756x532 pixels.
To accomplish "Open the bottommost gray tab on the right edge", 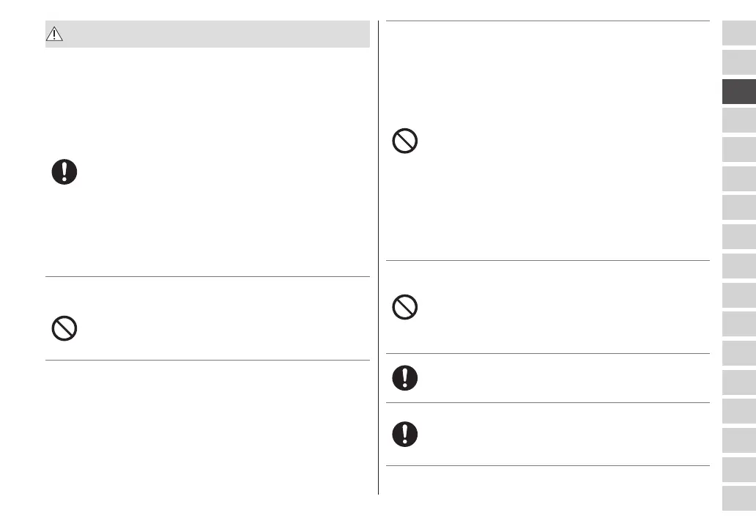I will [738, 498].
